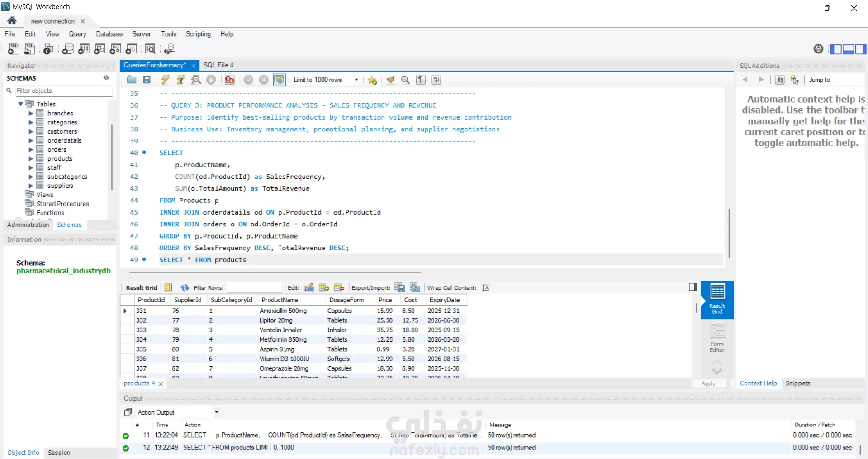Beautify the query with the broom icon

click(390, 80)
